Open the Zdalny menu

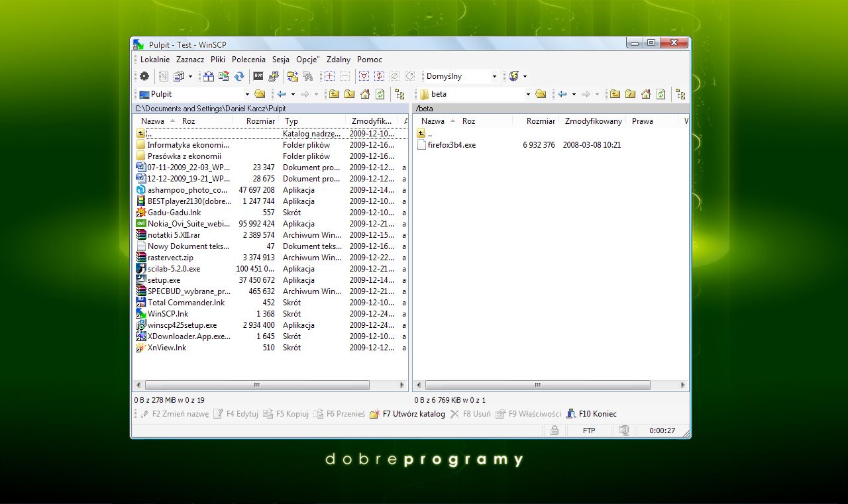[x=339, y=60]
